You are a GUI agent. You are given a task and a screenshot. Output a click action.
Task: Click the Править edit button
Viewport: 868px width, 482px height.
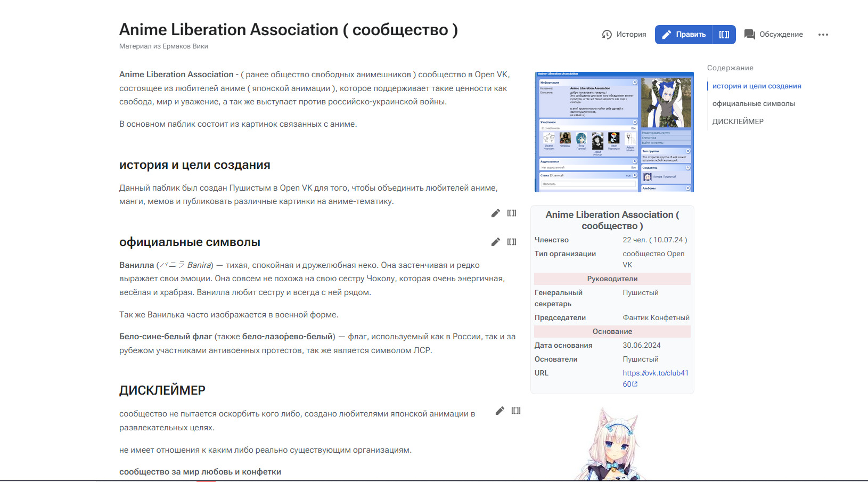click(x=684, y=35)
